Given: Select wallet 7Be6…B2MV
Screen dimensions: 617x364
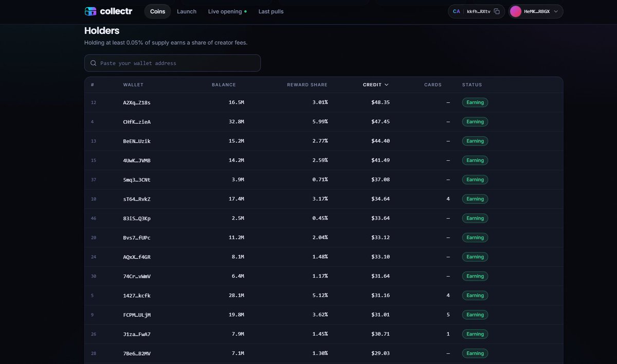Looking at the screenshot, I should click(137, 353).
